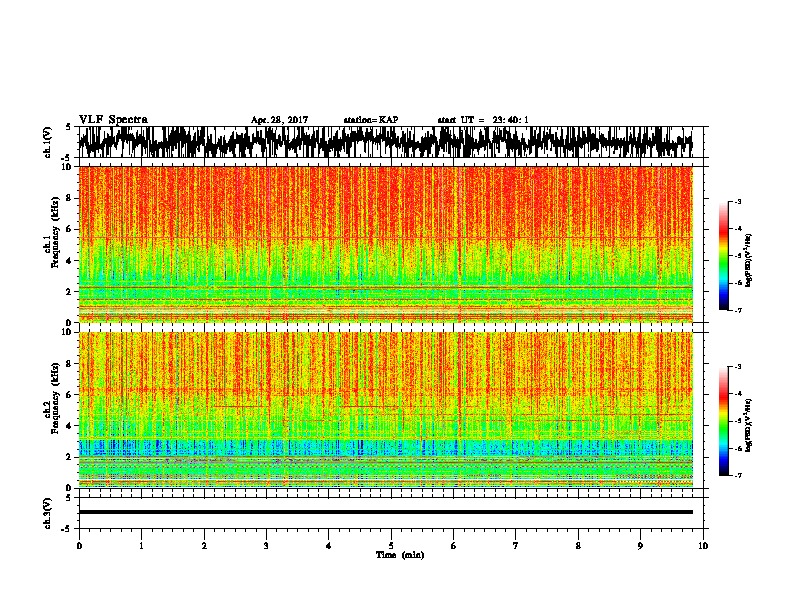Click the ch.1 frequency tick label '2'
The width and height of the screenshot is (792, 612).
[x=70, y=291]
